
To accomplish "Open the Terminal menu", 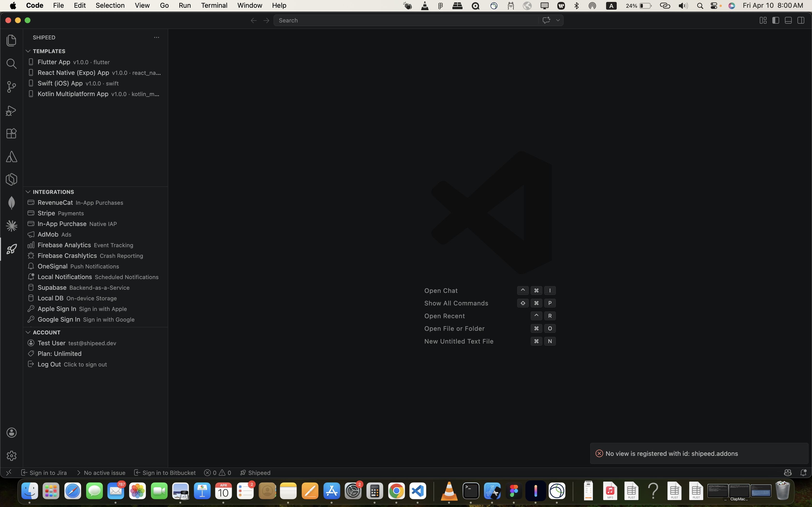I will coord(214,5).
